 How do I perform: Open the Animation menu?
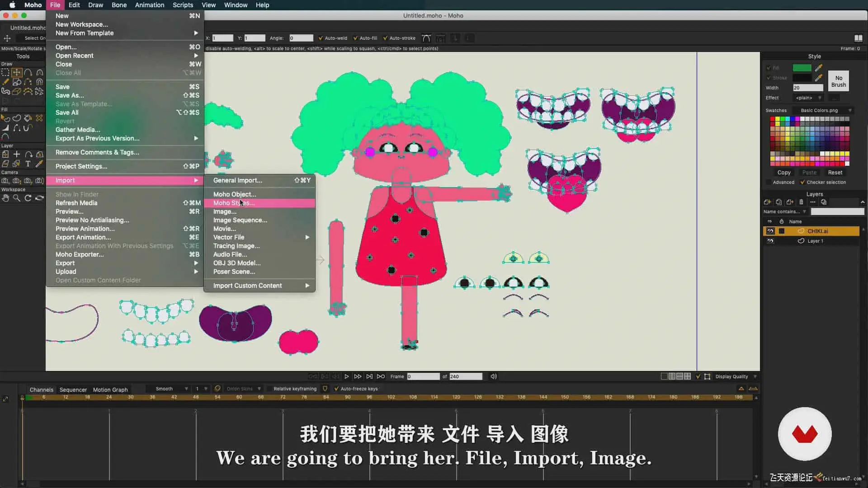click(x=150, y=5)
